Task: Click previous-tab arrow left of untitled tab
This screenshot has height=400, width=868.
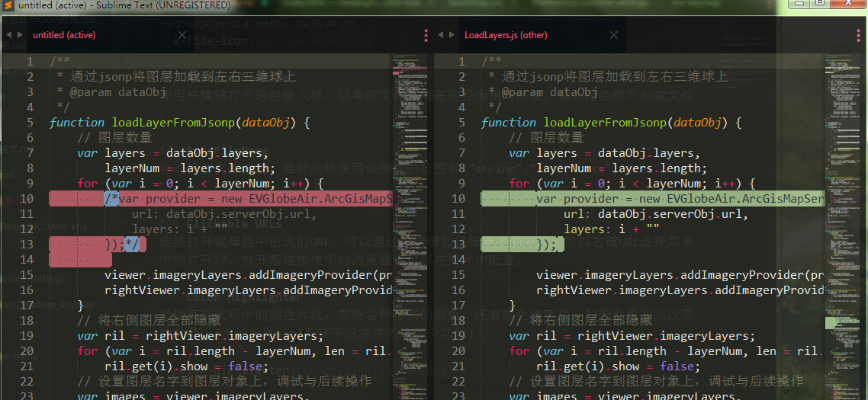Action: (8, 35)
